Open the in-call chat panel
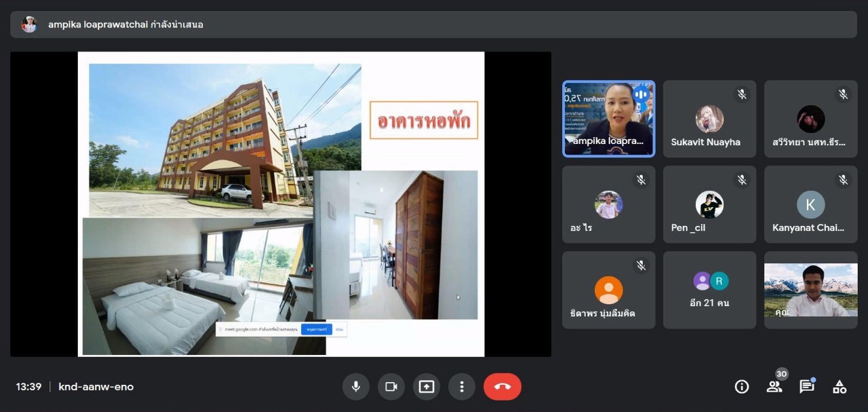The height and width of the screenshot is (412, 868). click(806, 387)
